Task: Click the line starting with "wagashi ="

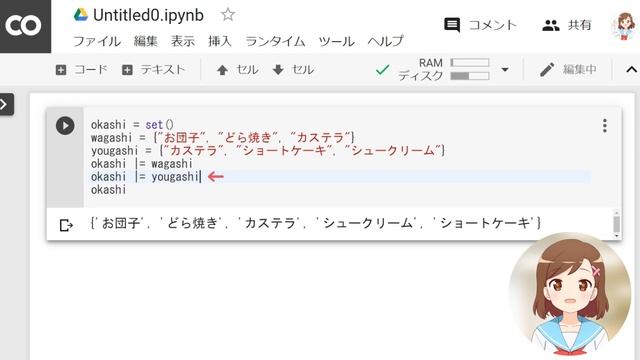Action: click(x=222, y=138)
